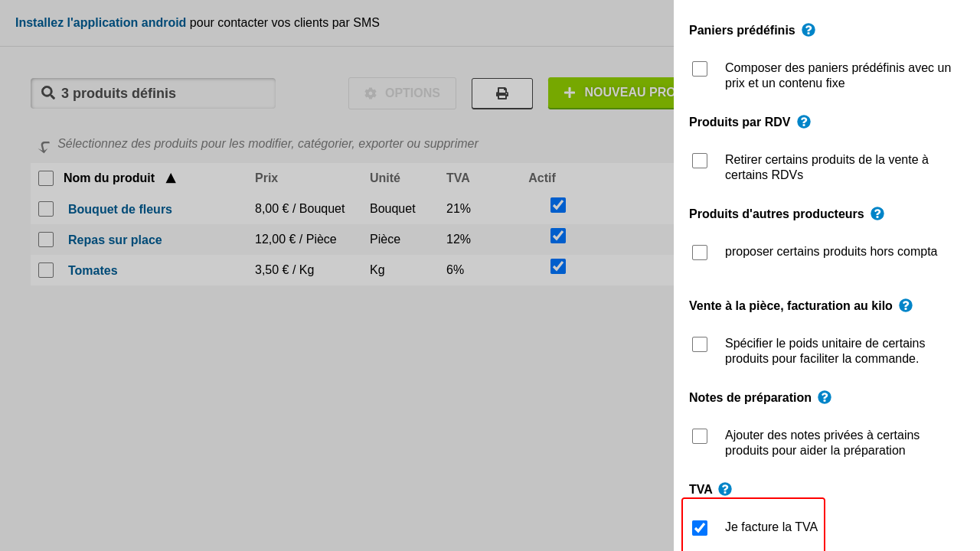
Task: Open help icon beside Produits par RDV
Action: [804, 122]
